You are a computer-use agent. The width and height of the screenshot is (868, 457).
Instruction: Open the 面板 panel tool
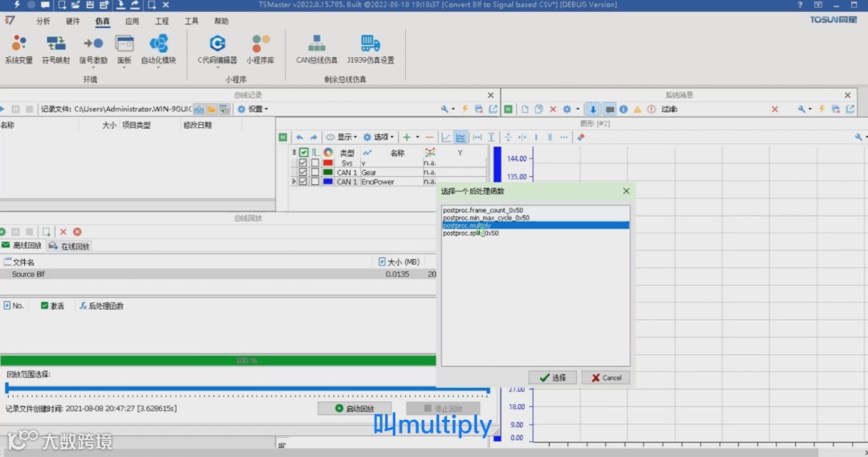pyautogui.click(x=124, y=49)
